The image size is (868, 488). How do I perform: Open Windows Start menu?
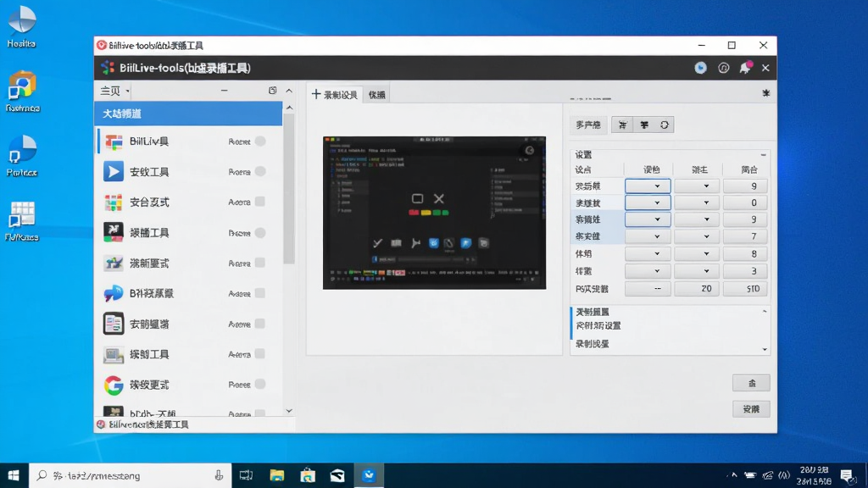click(14, 475)
